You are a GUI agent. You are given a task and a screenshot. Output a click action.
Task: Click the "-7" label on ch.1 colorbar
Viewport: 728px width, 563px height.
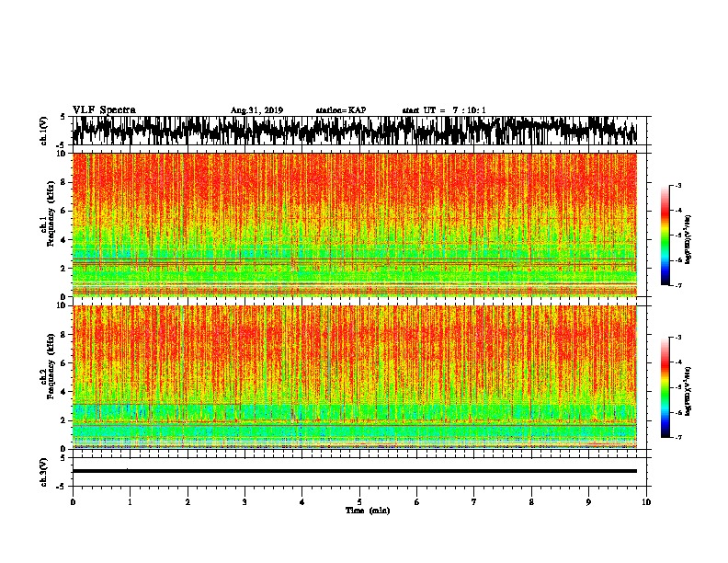click(x=677, y=285)
